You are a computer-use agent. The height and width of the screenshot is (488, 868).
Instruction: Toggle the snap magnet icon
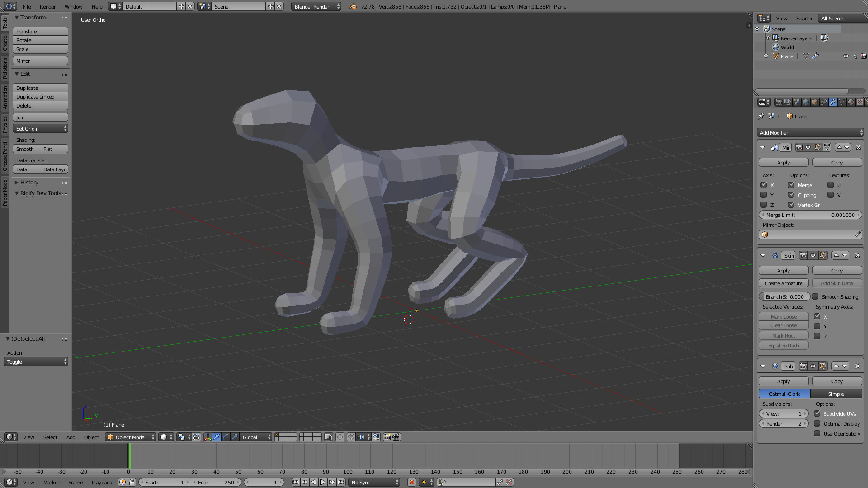tap(351, 437)
